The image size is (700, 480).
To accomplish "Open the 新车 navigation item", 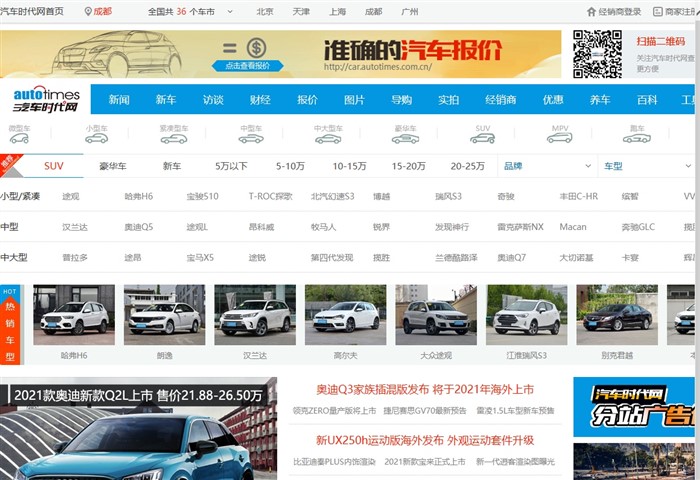I will point(166,100).
